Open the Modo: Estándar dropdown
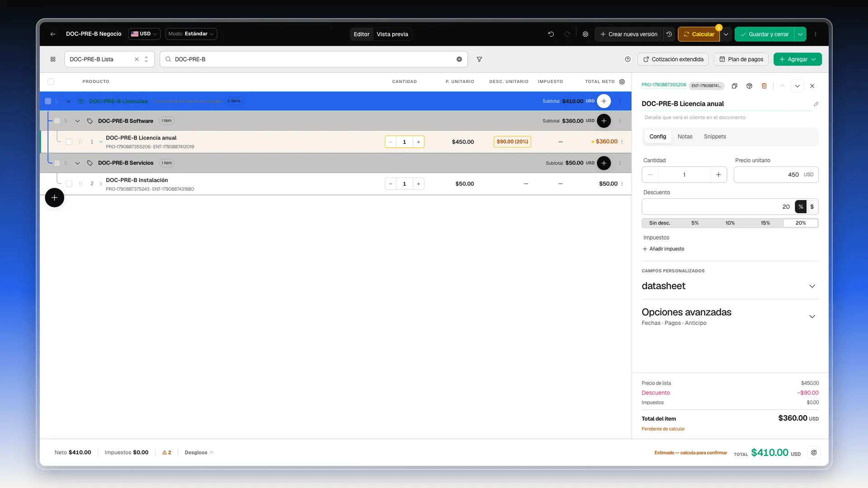The image size is (868, 488). (x=191, y=34)
